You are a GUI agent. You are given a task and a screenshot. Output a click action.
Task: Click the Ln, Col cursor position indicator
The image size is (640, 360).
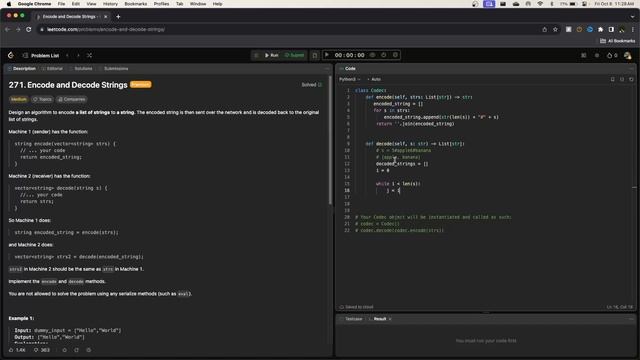[x=620, y=307]
